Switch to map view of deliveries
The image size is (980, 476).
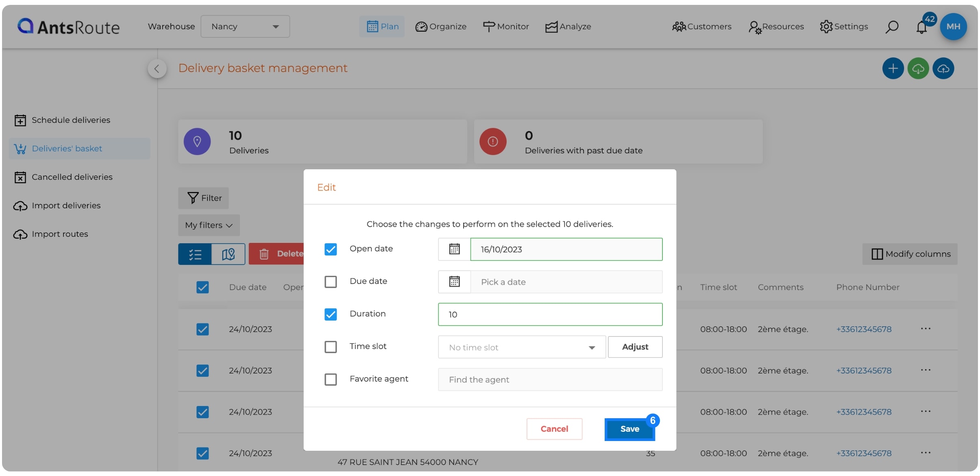(x=228, y=254)
